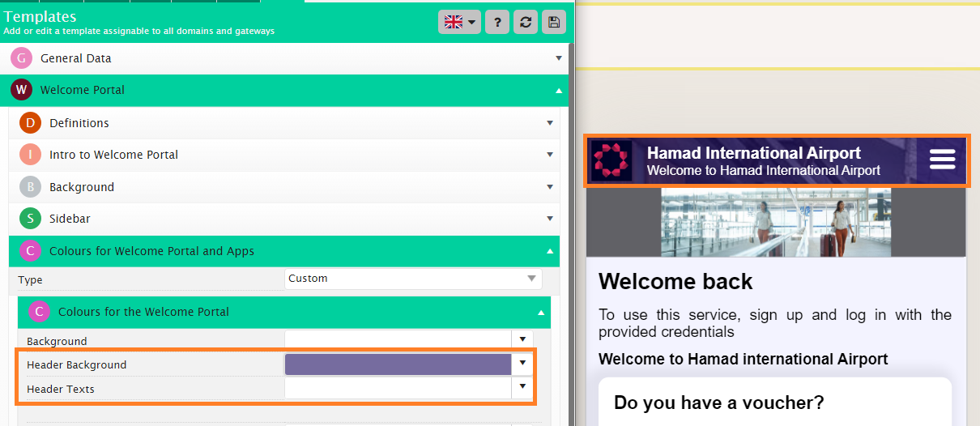The height and width of the screenshot is (426, 980).
Task: Click the Do you have a voucher? card
Action: pyautogui.click(x=775, y=402)
